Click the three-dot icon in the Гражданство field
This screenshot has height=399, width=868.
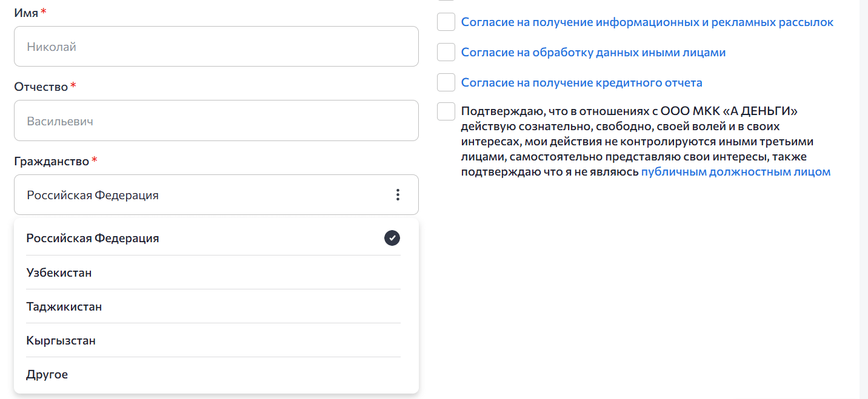[x=398, y=195]
